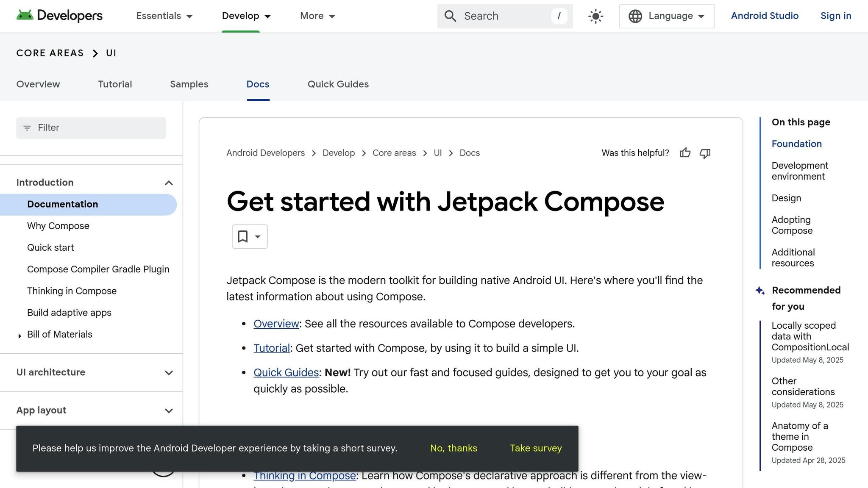The image size is (868, 488).
Task: Click the Android Developers logo
Action: (59, 16)
